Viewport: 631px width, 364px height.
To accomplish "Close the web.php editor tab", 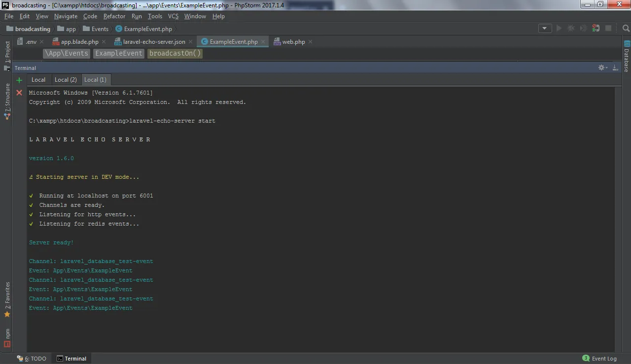I will pyautogui.click(x=310, y=42).
